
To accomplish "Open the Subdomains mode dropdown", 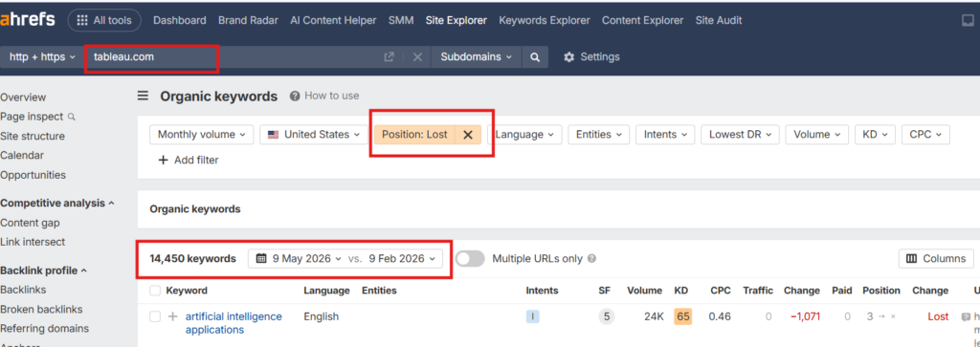I will click(x=477, y=56).
